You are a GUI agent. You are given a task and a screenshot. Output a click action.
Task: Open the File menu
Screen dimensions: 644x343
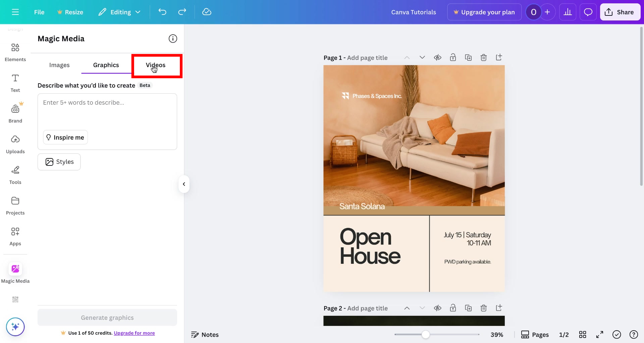coord(39,12)
